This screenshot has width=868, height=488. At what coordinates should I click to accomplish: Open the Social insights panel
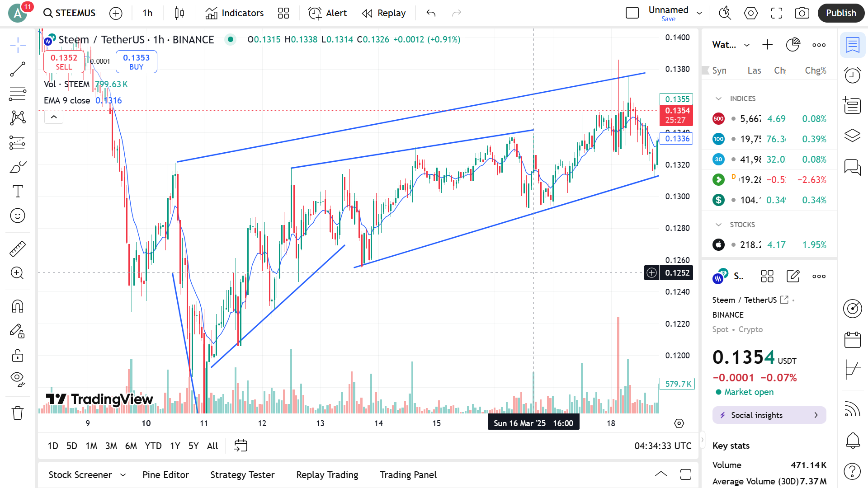(769, 415)
